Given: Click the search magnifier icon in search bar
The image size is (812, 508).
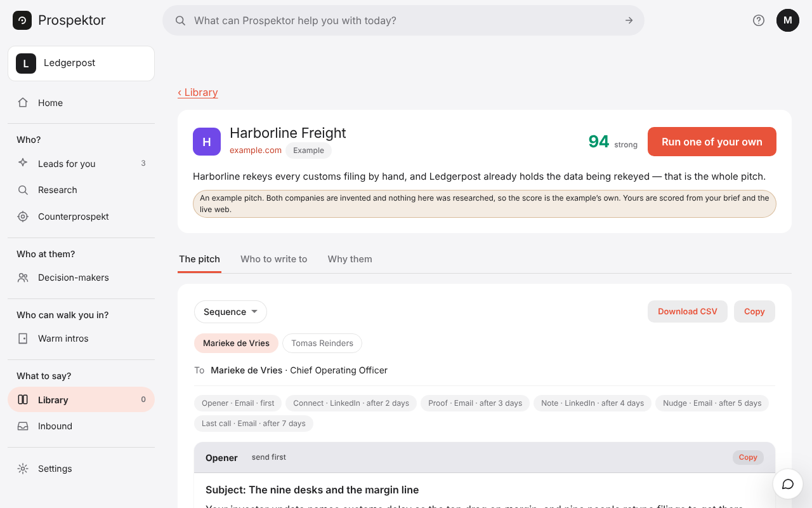Looking at the screenshot, I should pyautogui.click(x=181, y=20).
